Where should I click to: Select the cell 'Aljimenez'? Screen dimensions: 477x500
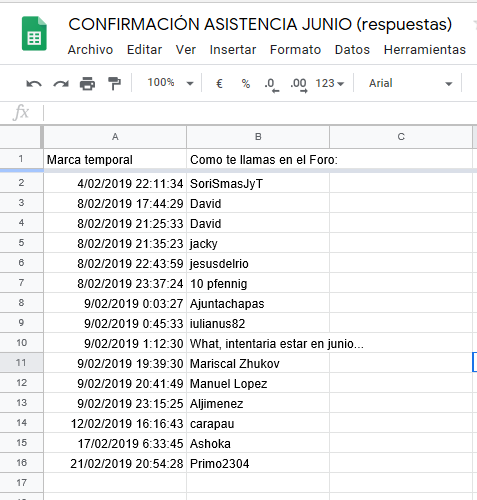coord(258,403)
